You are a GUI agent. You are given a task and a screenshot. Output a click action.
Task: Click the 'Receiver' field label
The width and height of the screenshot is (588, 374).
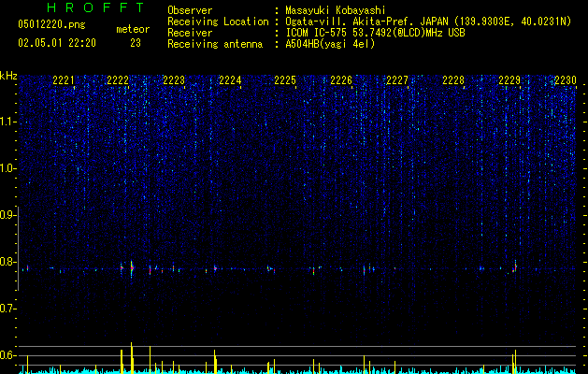pos(190,33)
